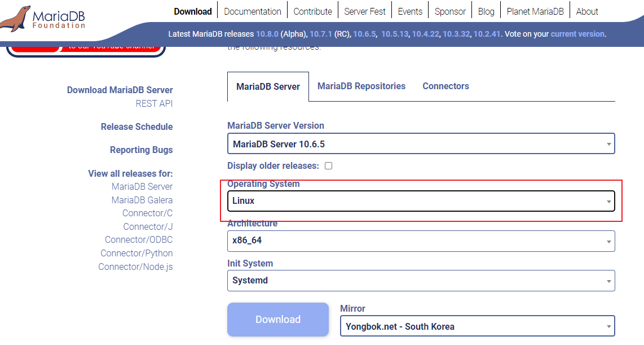Open the Documentation nav item
The height and width of the screenshot is (345, 644).
(x=253, y=11)
